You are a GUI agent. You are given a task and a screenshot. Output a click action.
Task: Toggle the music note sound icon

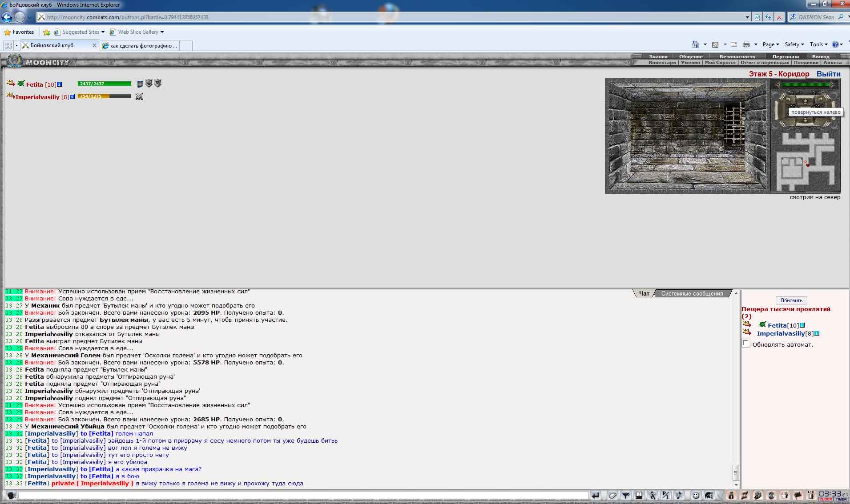[679, 496]
